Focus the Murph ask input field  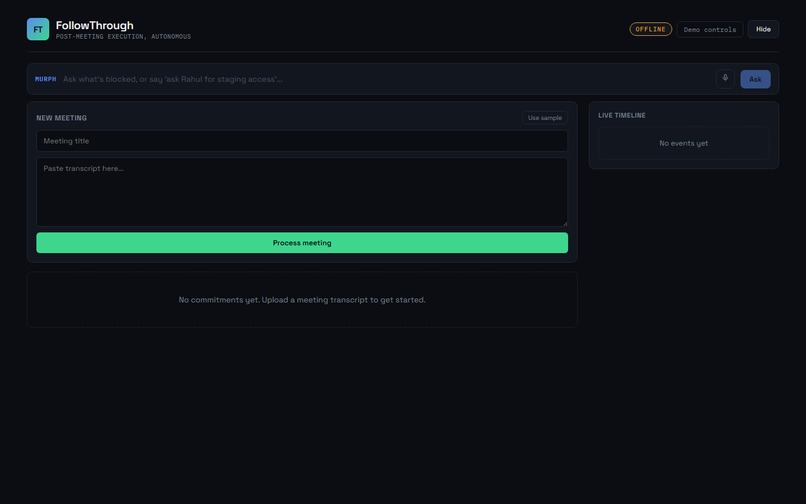[387, 79]
